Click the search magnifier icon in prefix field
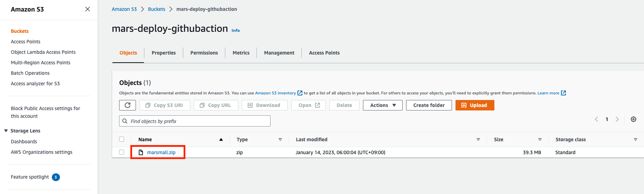The width and height of the screenshot is (644, 194). 125,121
